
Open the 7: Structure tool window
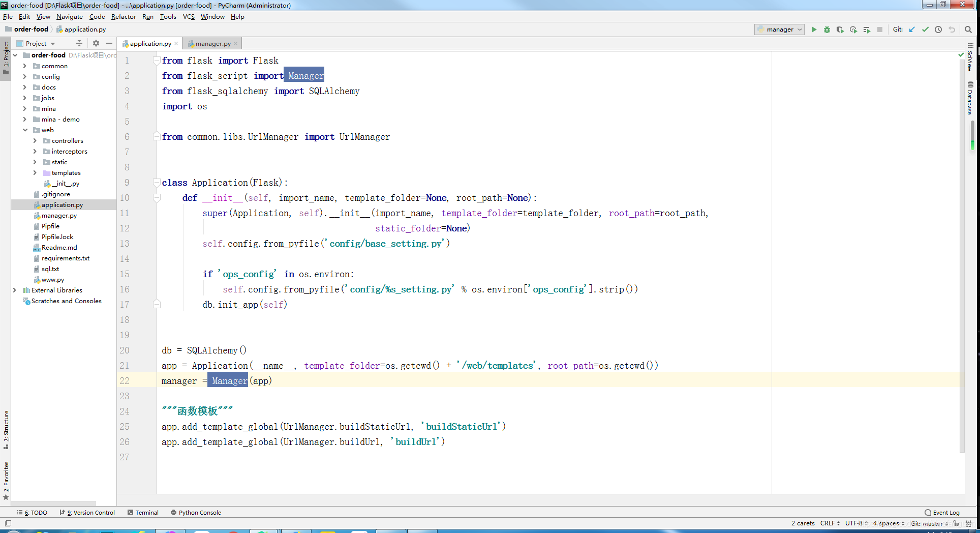(6, 430)
